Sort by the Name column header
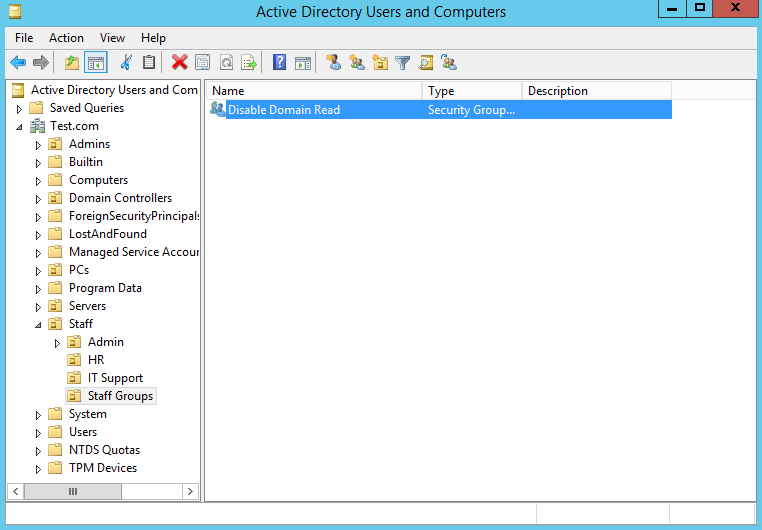Screen dimensions: 762x530 click(314, 91)
